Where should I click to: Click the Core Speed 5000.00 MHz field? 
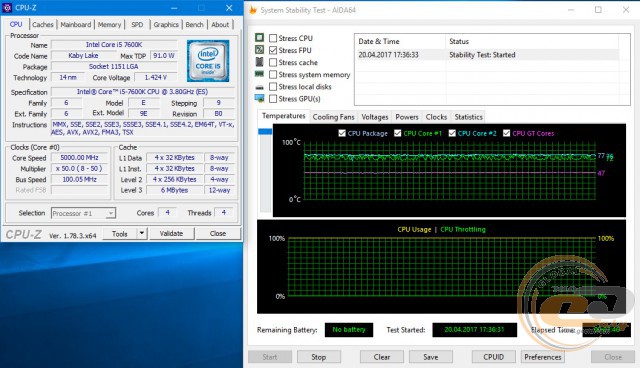point(80,157)
